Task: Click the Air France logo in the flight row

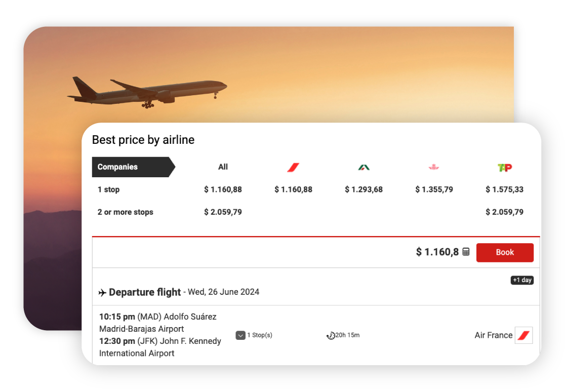Action: click(x=523, y=335)
